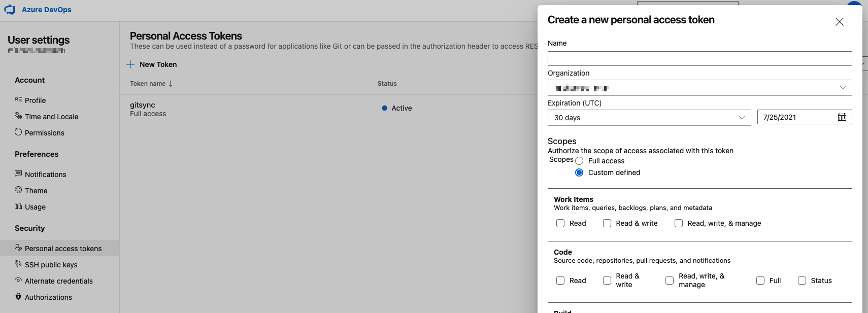868x313 pixels.
Task: Check Code Read checkbox
Action: [x=560, y=281]
